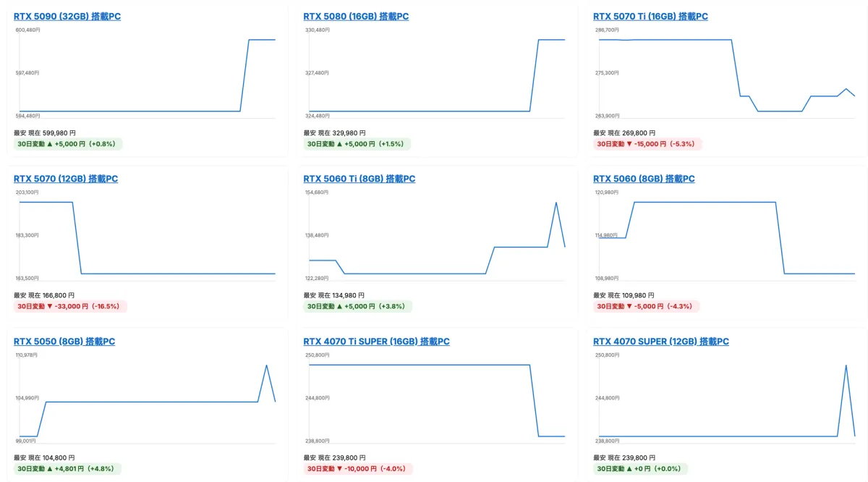868x482 pixels.
Task: Click the +5,000 円 (+0.8%) change badge
Action: [68, 144]
